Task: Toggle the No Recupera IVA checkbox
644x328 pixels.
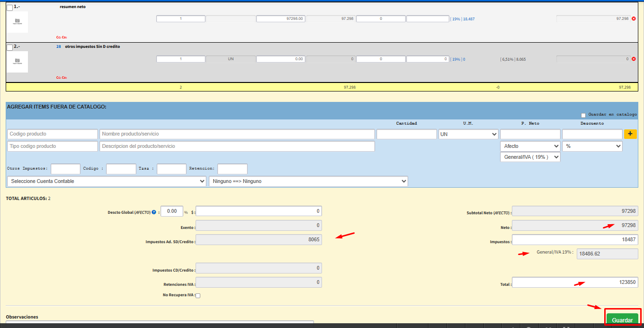Action: (x=198, y=296)
